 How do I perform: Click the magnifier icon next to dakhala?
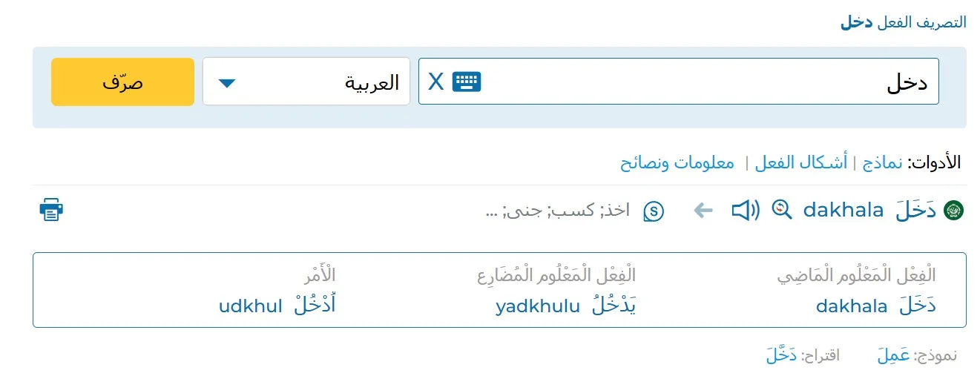781,210
